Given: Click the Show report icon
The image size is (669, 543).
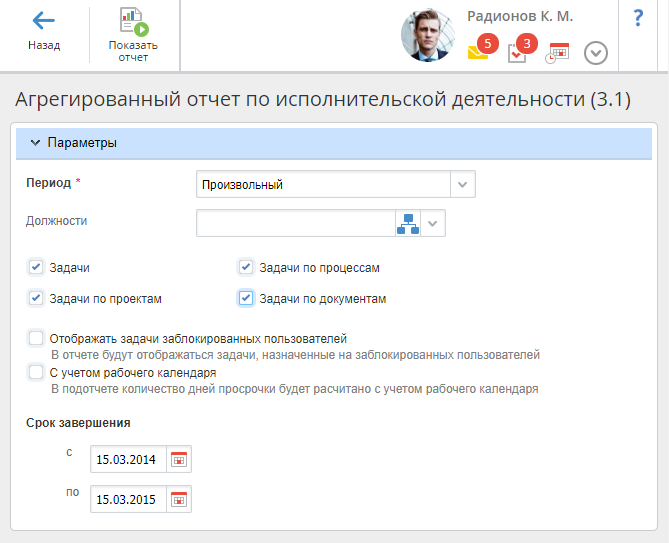Looking at the screenshot, I should [133, 21].
